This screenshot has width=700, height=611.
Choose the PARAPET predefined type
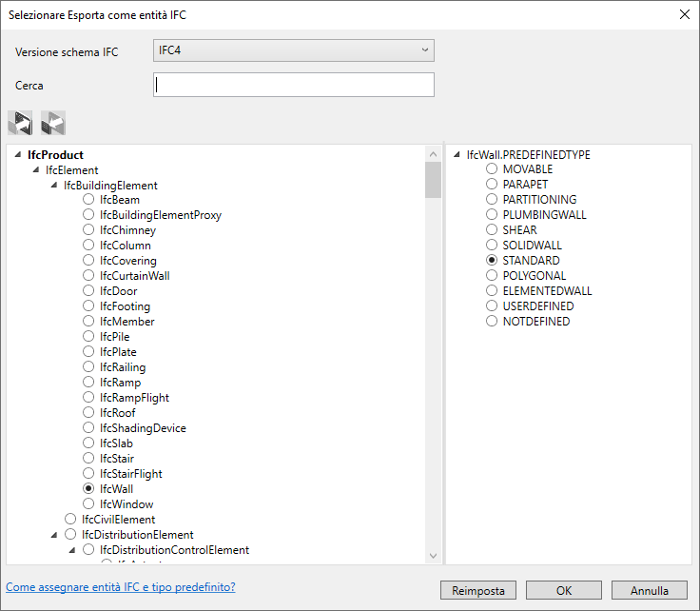[x=492, y=184]
